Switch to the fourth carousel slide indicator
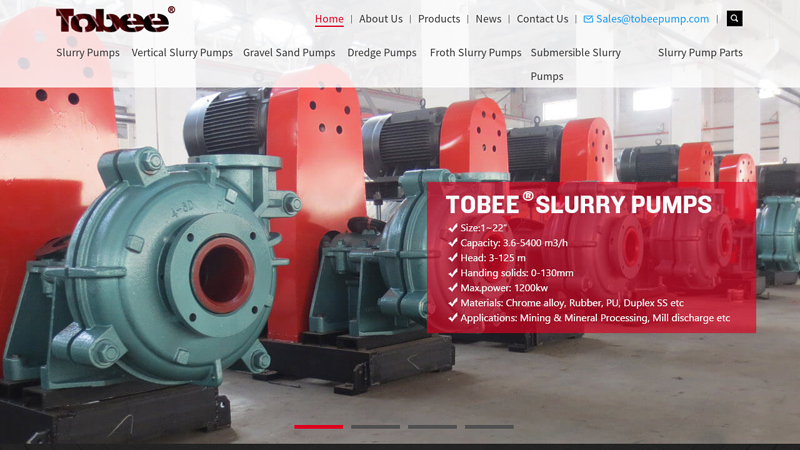The image size is (800, 450). tap(489, 427)
